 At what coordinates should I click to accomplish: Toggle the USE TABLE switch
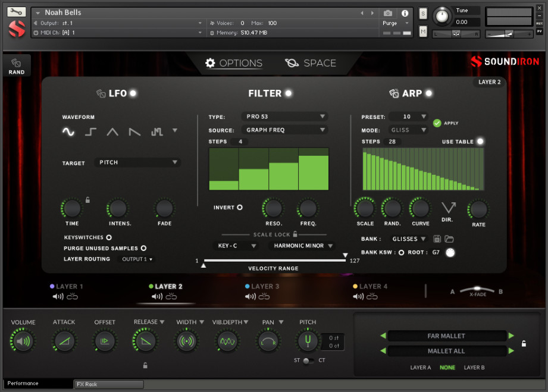480,142
